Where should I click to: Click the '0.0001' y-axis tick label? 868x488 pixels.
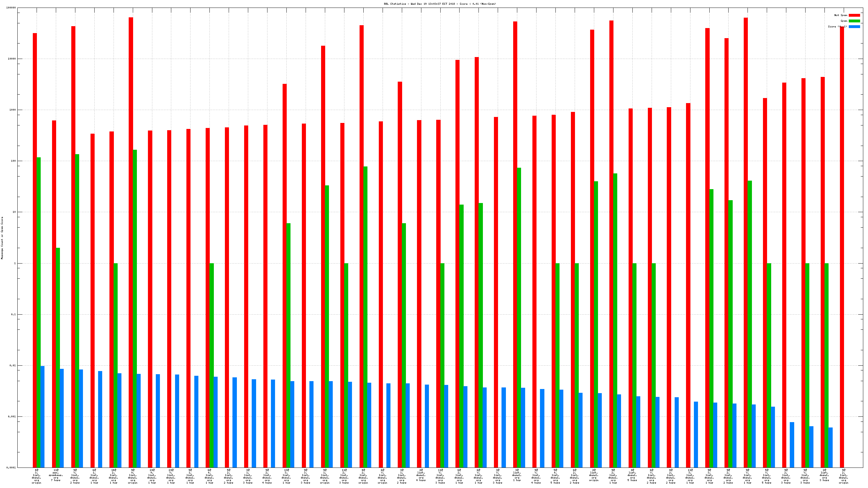[x=11, y=468]
